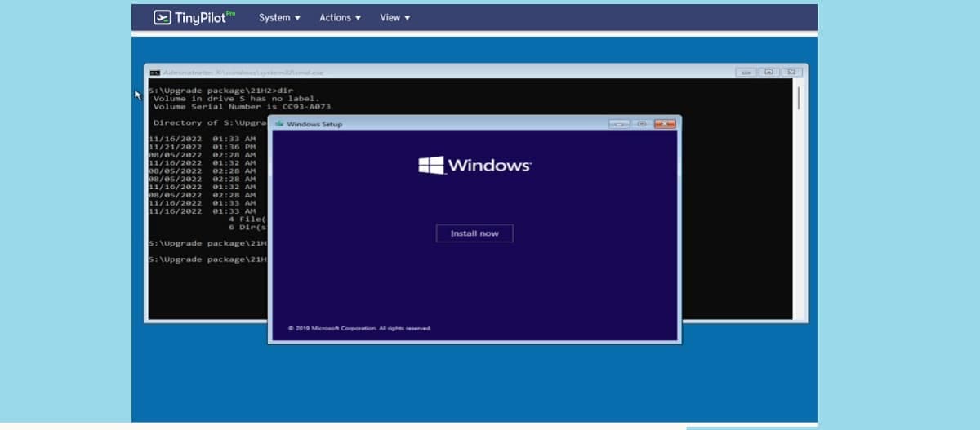Click Install now in Windows Setup
Image resolution: width=980 pixels, height=430 pixels.
click(474, 233)
